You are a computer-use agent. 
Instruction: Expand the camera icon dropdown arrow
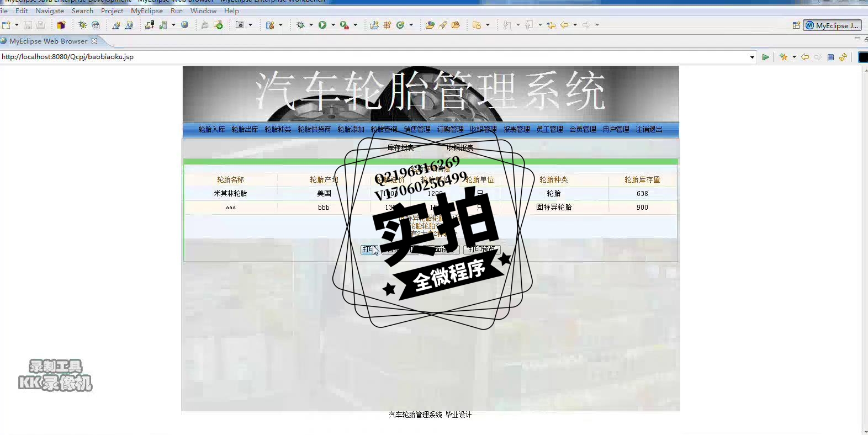250,25
